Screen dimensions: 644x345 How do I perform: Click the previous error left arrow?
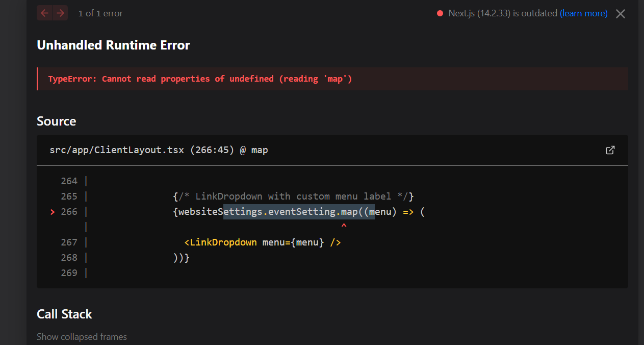point(44,13)
